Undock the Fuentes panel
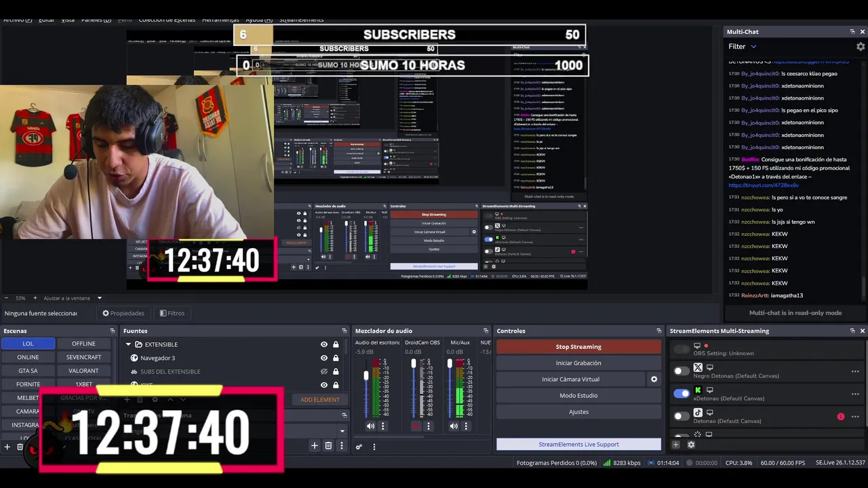 click(x=344, y=331)
